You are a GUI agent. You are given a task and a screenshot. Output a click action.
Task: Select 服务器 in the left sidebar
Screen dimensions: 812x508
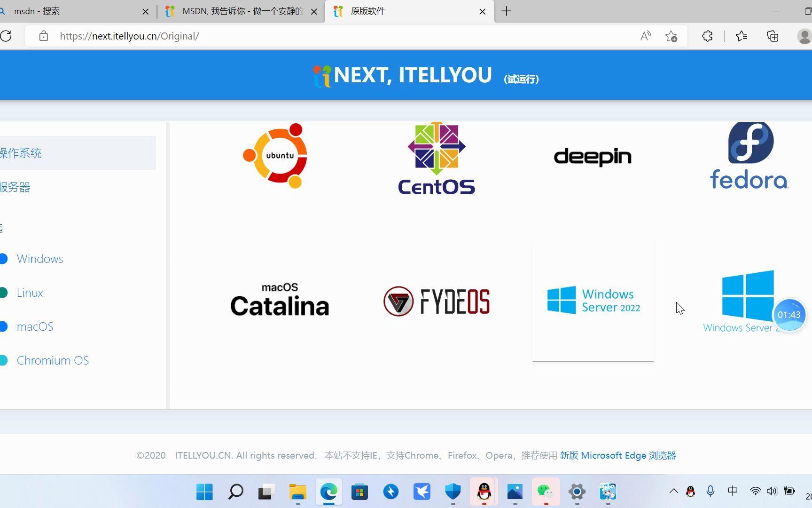click(x=15, y=187)
